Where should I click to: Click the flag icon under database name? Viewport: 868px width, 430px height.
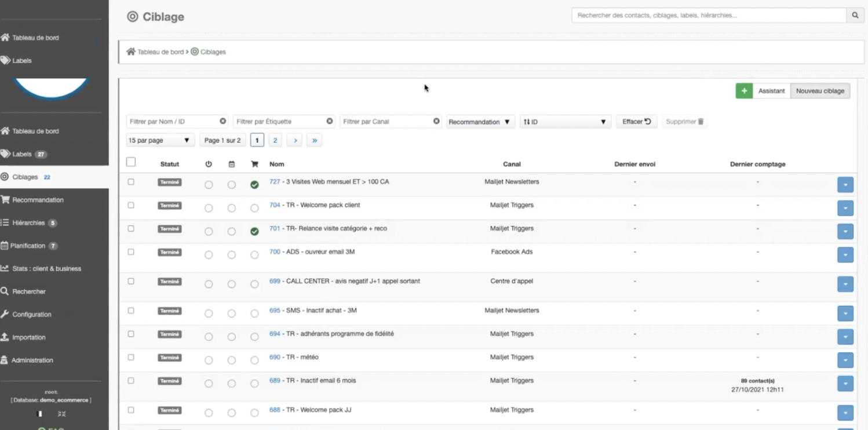click(x=39, y=414)
